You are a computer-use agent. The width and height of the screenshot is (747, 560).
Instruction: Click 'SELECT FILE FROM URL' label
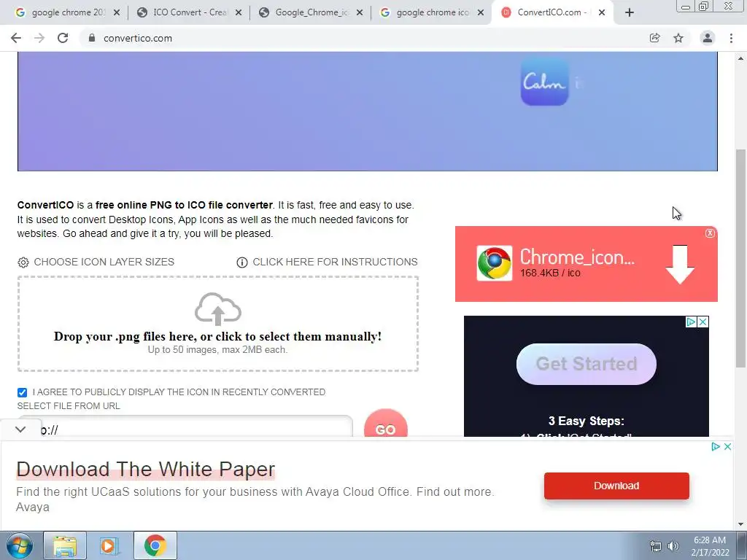point(69,406)
